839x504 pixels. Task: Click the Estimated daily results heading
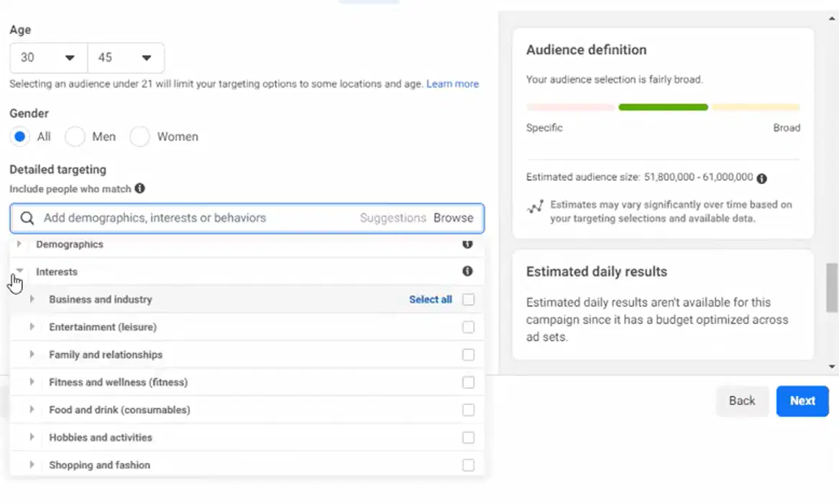pyautogui.click(x=597, y=272)
